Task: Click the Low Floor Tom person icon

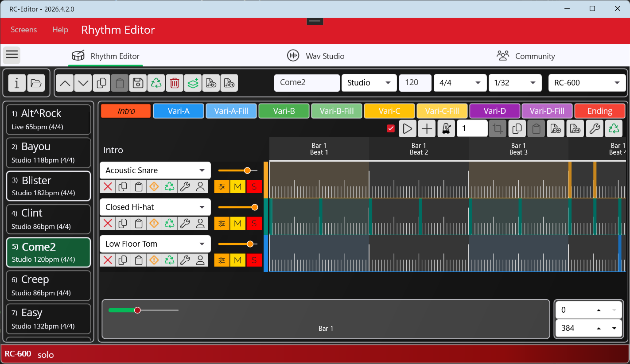Action: (x=200, y=260)
